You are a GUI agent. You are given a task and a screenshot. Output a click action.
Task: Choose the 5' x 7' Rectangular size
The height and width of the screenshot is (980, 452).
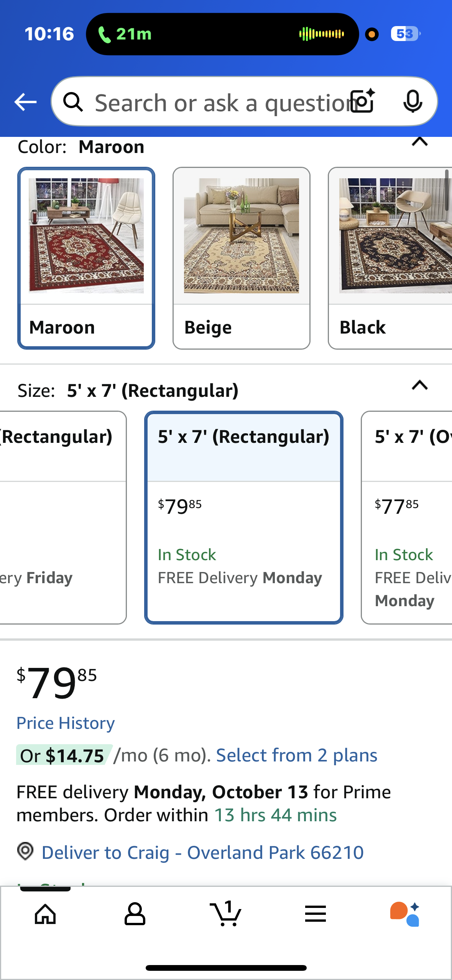pyautogui.click(x=244, y=518)
